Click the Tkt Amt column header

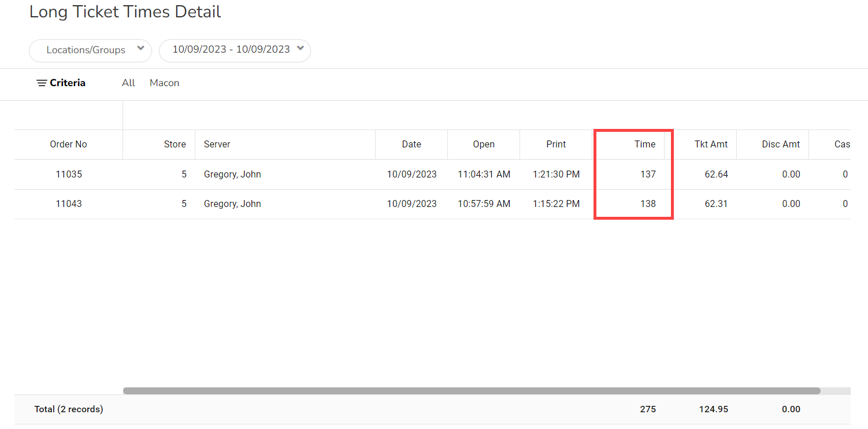(x=711, y=145)
